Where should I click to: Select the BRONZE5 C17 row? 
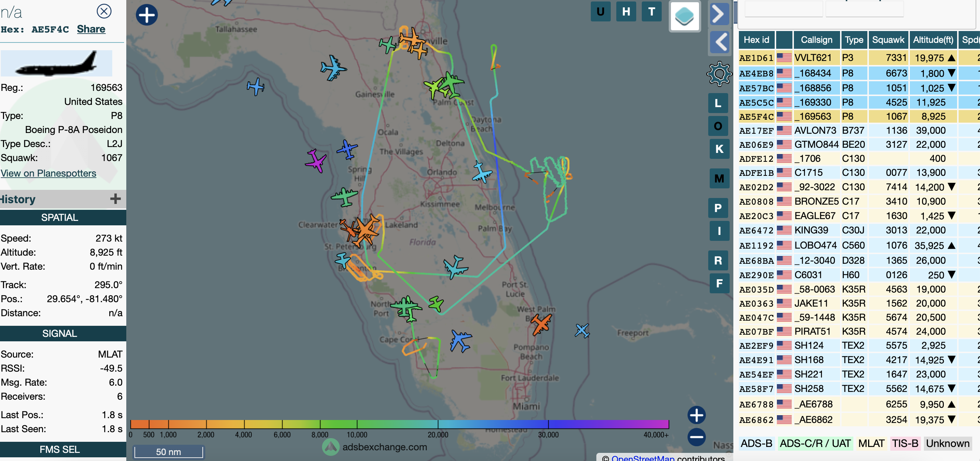[859, 201]
